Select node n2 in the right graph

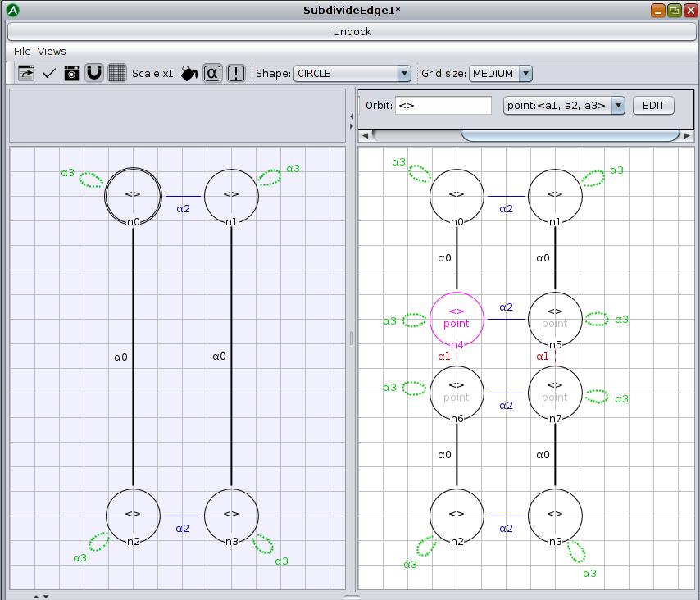(x=457, y=516)
